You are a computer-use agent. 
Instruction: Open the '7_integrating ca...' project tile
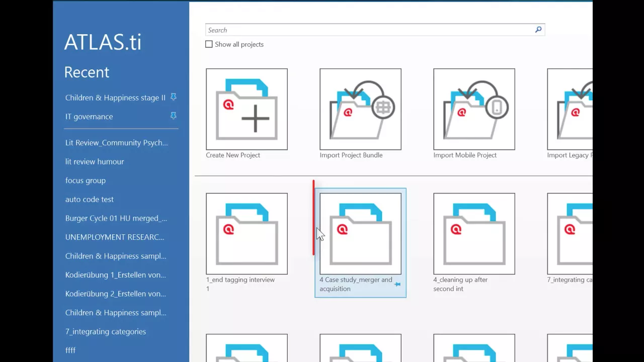point(570,234)
